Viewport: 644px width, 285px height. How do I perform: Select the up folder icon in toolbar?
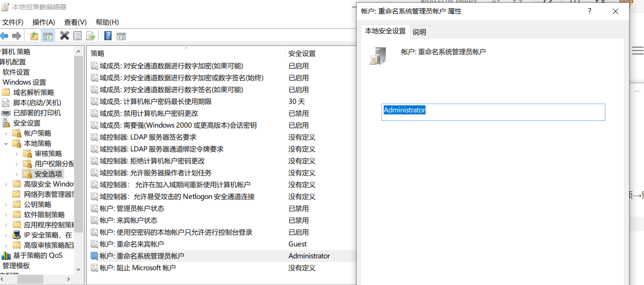(34, 35)
